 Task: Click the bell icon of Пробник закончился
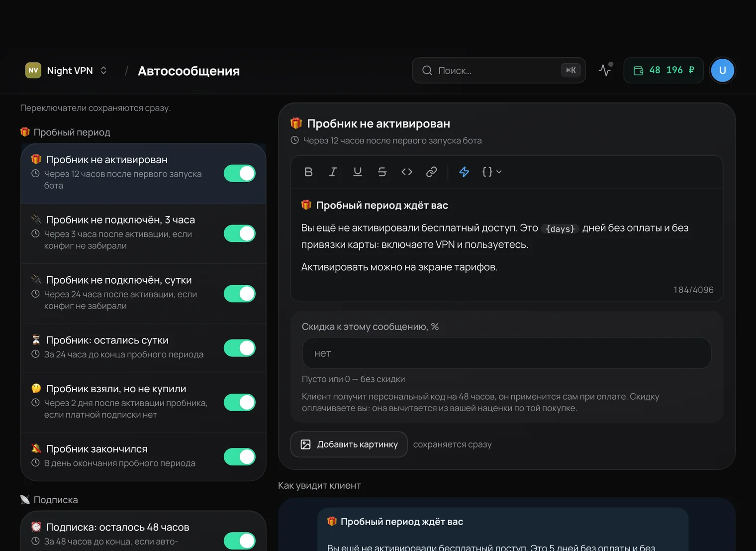point(36,448)
